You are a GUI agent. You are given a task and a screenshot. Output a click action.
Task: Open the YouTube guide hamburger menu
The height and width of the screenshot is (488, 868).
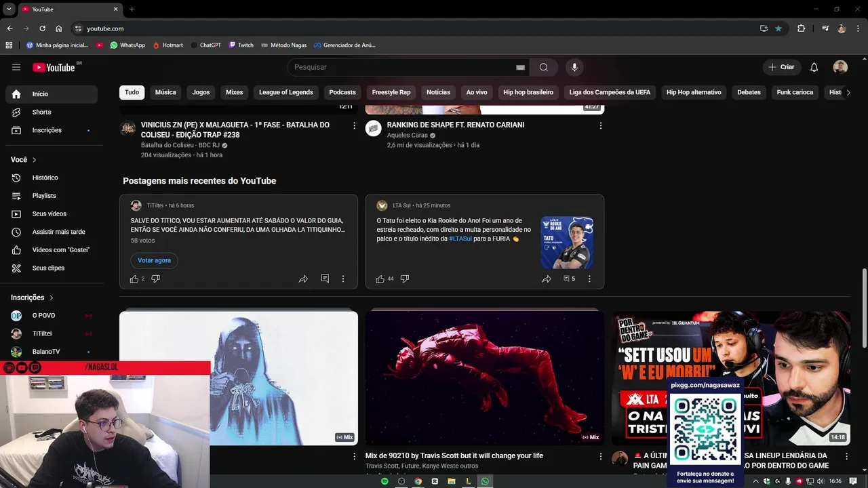pyautogui.click(x=16, y=67)
